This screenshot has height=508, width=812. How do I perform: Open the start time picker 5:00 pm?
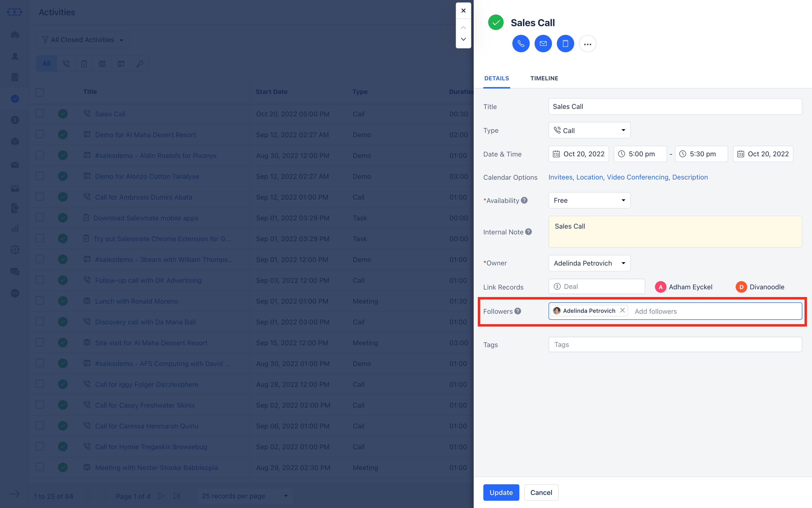[x=640, y=154]
